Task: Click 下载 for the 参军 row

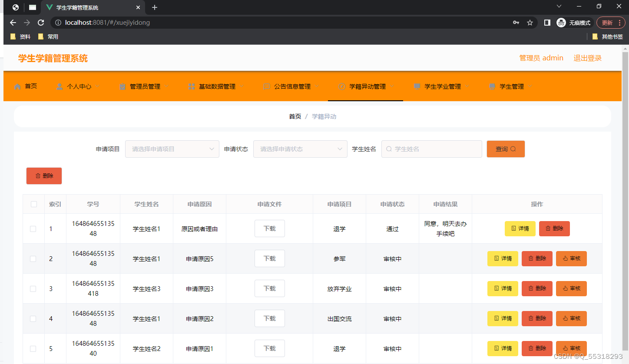Action: 270,258
